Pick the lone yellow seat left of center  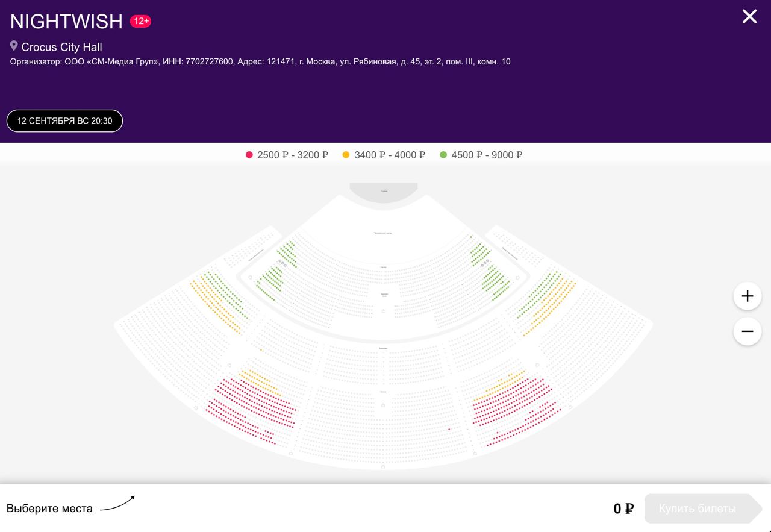pyautogui.click(x=261, y=349)
